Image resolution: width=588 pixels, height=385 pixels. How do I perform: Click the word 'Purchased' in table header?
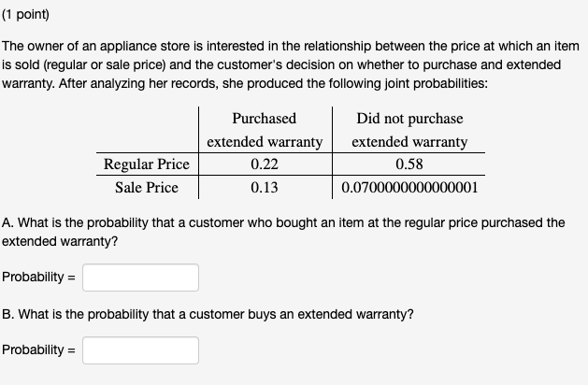click(264, 119)
